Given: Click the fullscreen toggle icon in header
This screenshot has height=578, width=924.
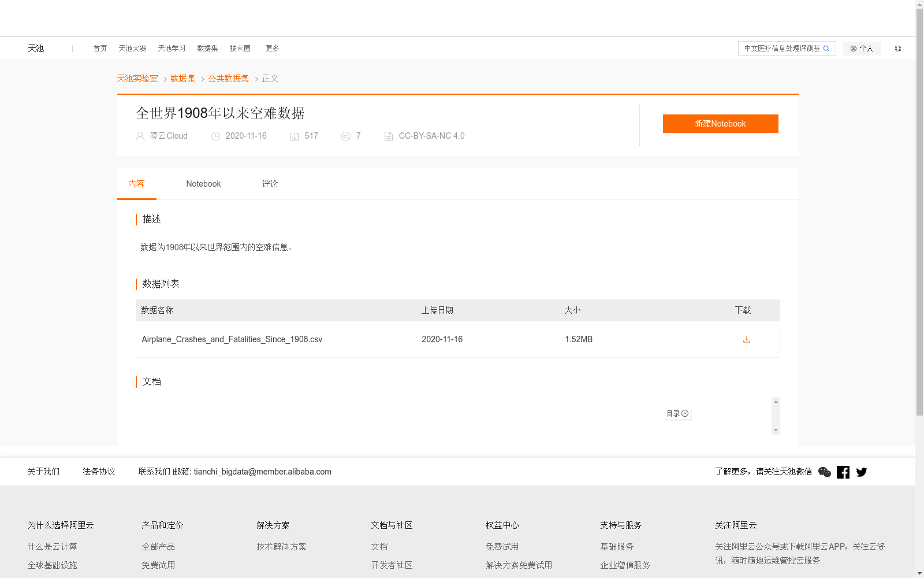Looking at the screenshot, I should tap(898, 49).
